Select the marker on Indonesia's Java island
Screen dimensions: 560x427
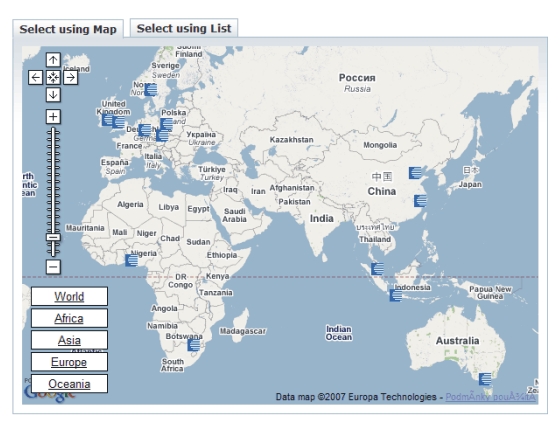[x=396, y=295]
